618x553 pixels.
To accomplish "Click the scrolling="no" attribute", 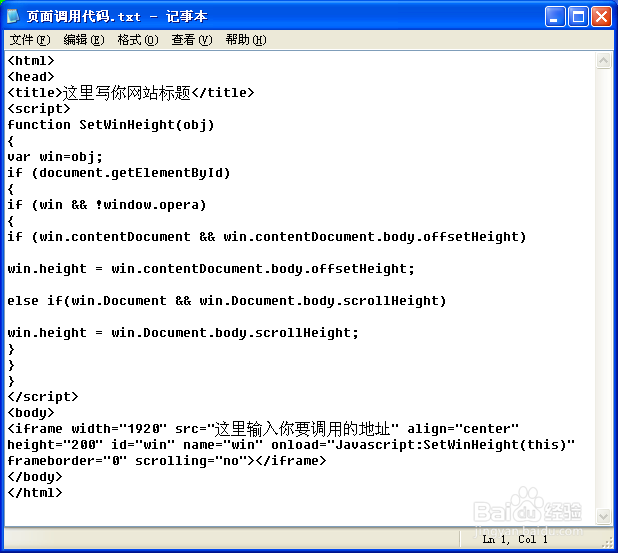I will (x=190, y=461).
